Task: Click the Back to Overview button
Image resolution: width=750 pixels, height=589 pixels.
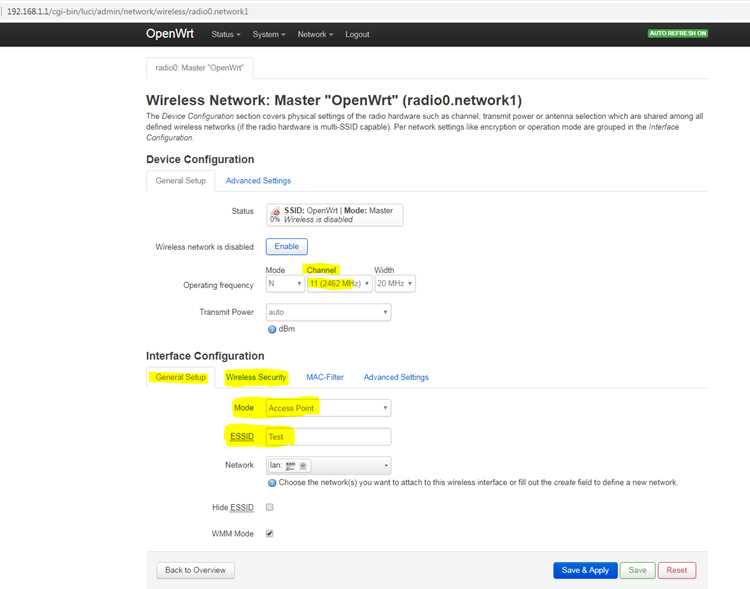Action: pos(195,570)
